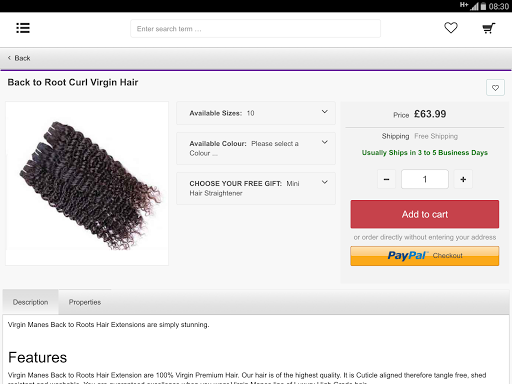Click the quantity number field
512x384 pixels.
pos(425,179)
